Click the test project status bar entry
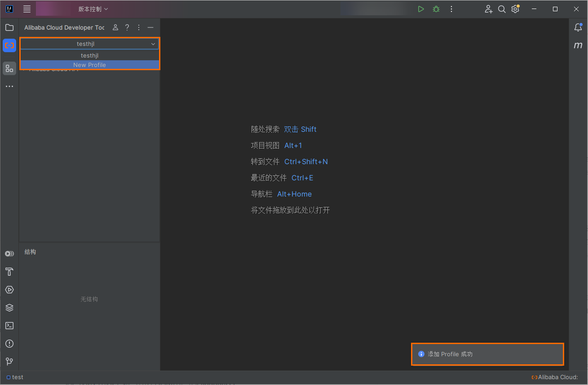This screenshot has width=588, height=385. [15, 377]
